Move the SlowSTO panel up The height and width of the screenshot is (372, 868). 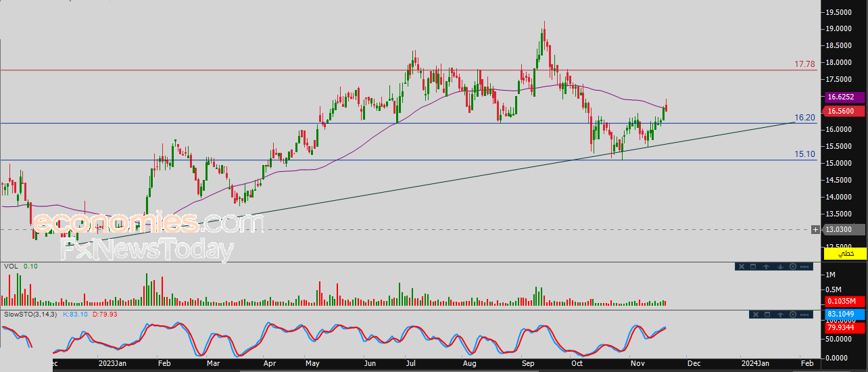pyautogui.click(x=779, y=315)
